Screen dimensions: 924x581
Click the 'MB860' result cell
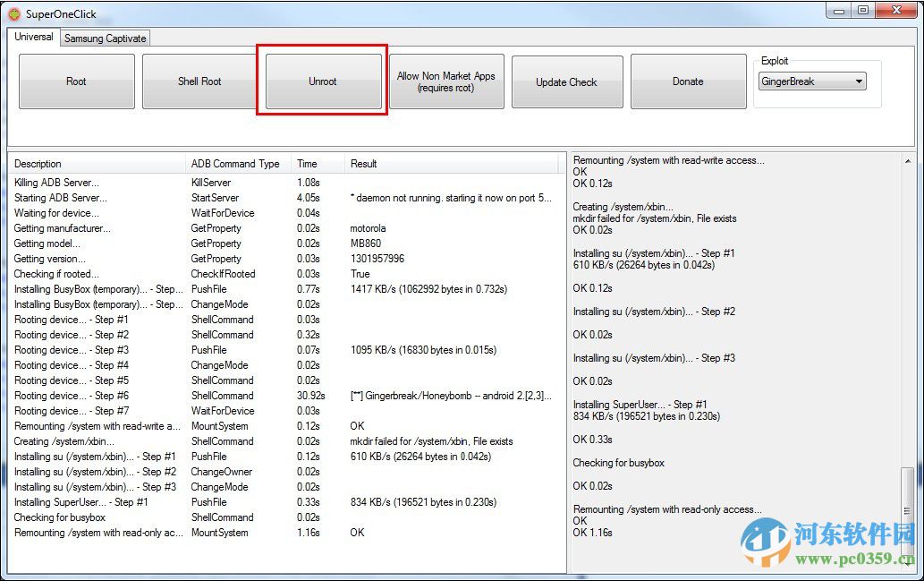365,243
